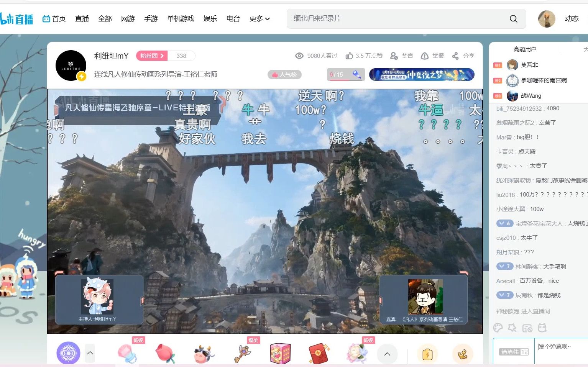This screenshot has height=367, width=588.
Task: Click stream title 连线凡人修仙传动画系列导演
Action: [x=156, y=74]
